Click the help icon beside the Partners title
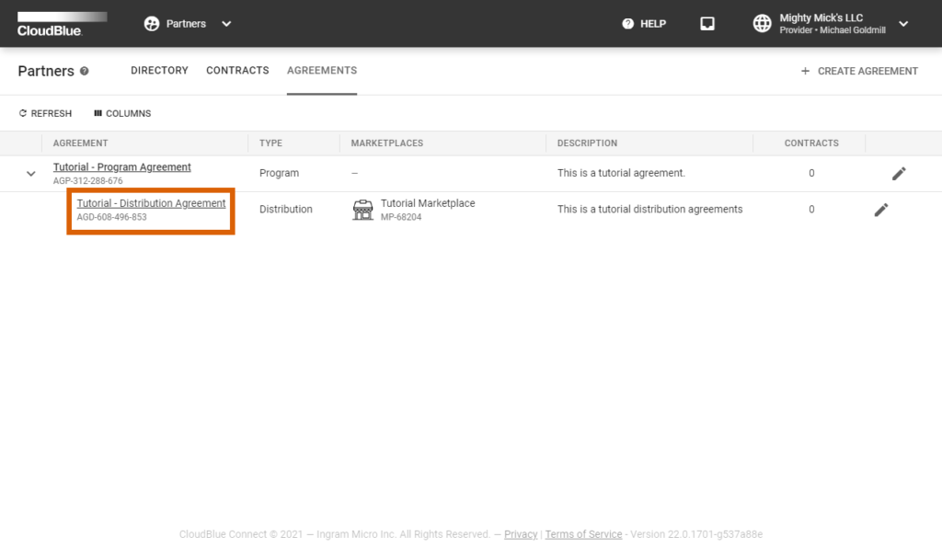The height and width of the screenshot is (560, 942). pos(85,71)
